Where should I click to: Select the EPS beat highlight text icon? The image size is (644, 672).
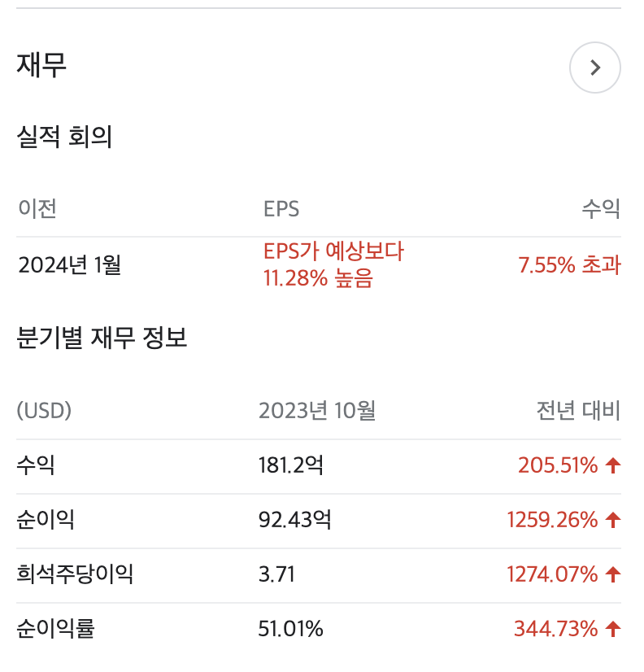332,264
